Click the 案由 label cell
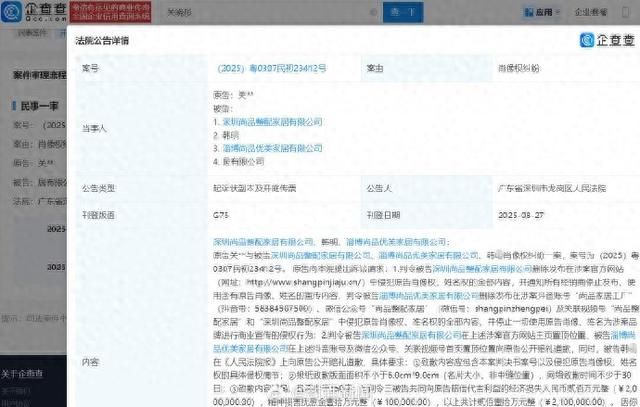This screenshot has width=640, height=407. coord(375,68)
